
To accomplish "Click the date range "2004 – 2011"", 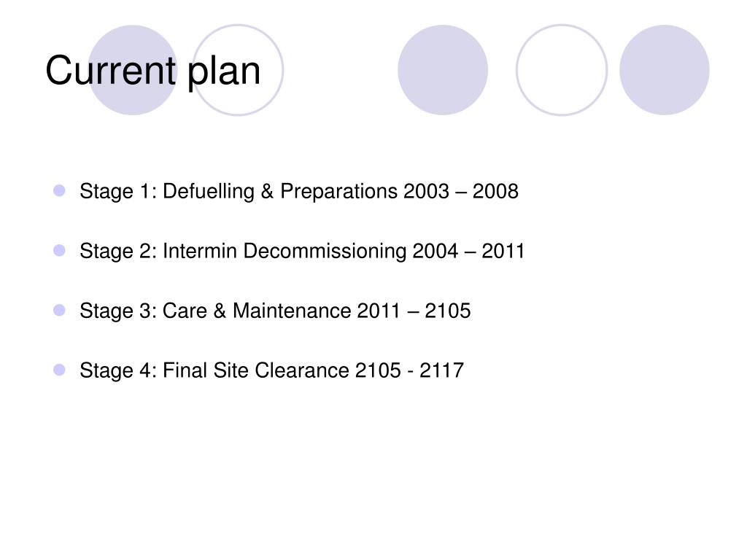I will (x=468, y=251).
